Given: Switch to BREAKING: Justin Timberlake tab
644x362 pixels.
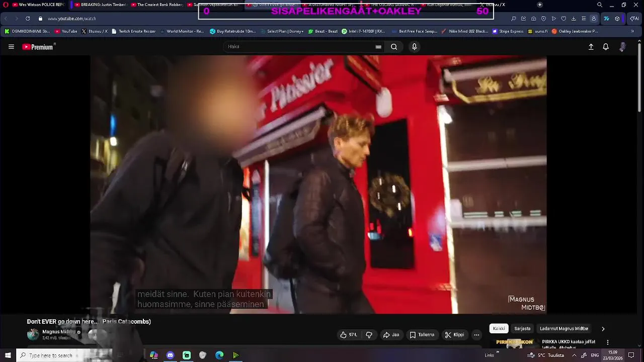Looking at the screenshot, I should pos(100,5).
